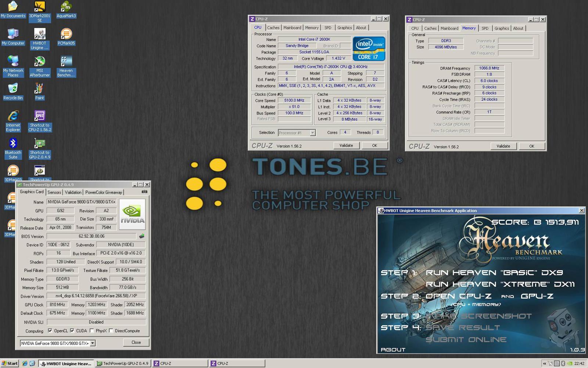Image resolution: width=588 pixels, height=368 pixels.
Task: Switch to SPD tab in Memory CPU-Z window
Action: 485,28
